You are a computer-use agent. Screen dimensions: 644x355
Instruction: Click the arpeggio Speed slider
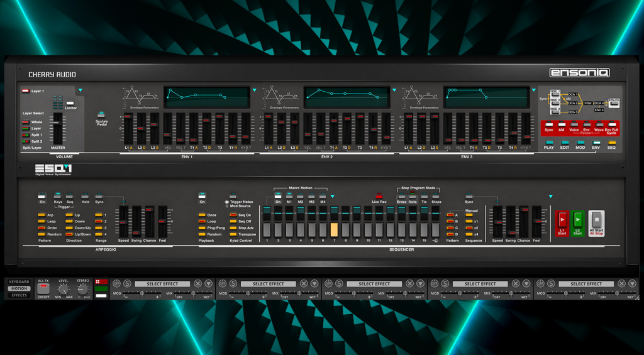(123, 222)
